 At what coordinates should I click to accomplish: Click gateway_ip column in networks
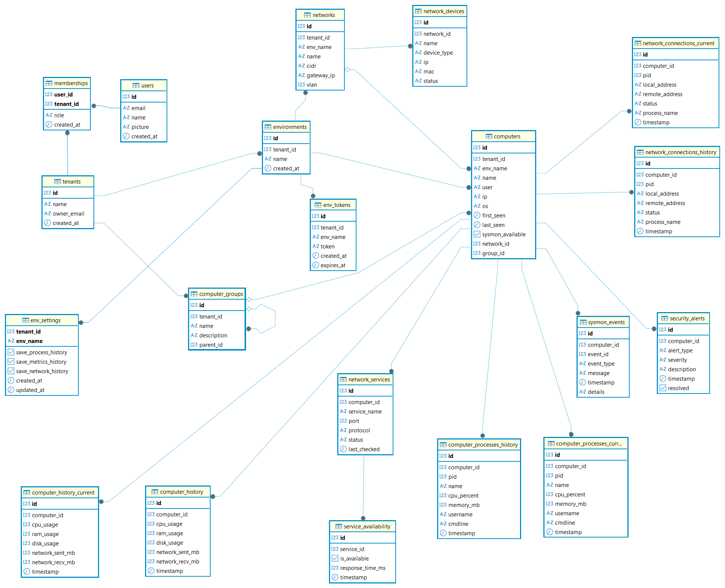coord(321,75)
